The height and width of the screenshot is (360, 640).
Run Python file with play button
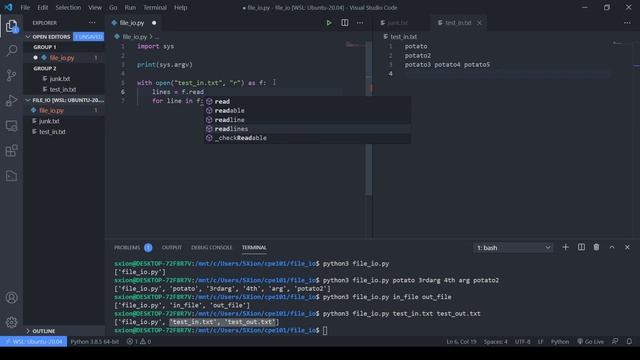pos(329,23)
